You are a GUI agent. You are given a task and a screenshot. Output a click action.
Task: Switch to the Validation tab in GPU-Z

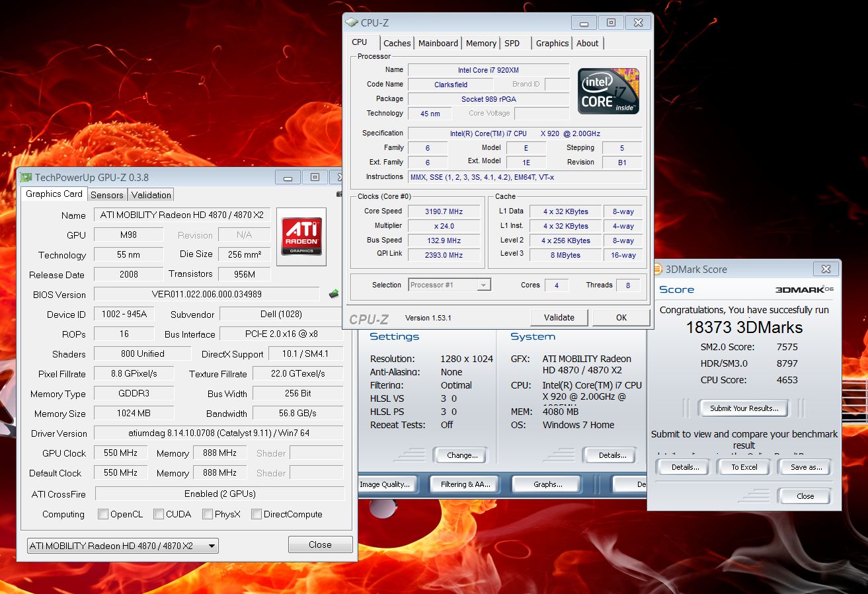pyautogui.click(x=151, y=195)
